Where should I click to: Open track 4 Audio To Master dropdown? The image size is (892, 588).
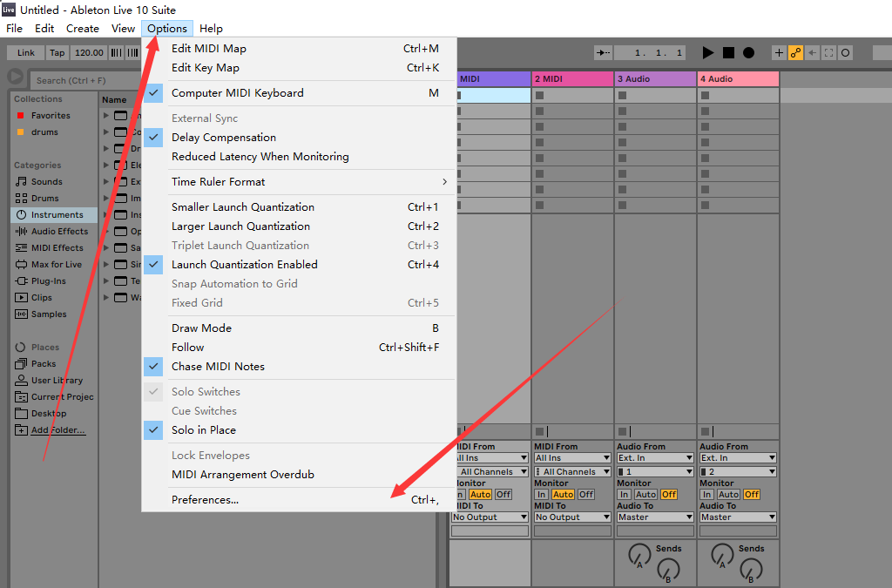pos(739,517)
